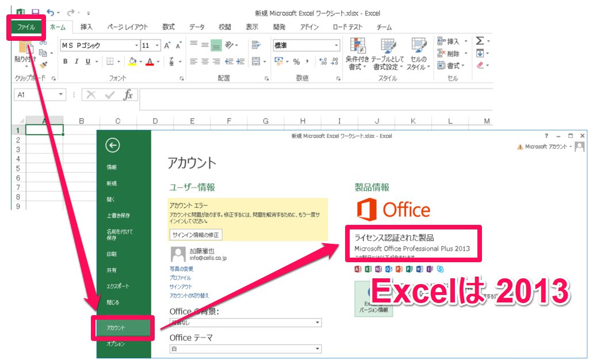Click the red Font Color A button
Screen dimensions: 593x364
click(x=150, y=61)
